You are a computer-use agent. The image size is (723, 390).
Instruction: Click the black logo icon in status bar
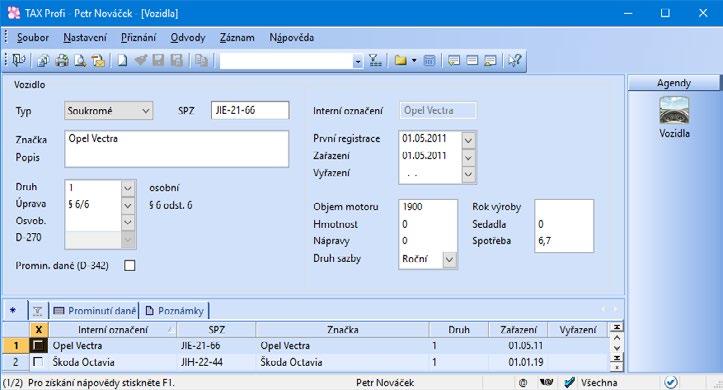point(546,382)
